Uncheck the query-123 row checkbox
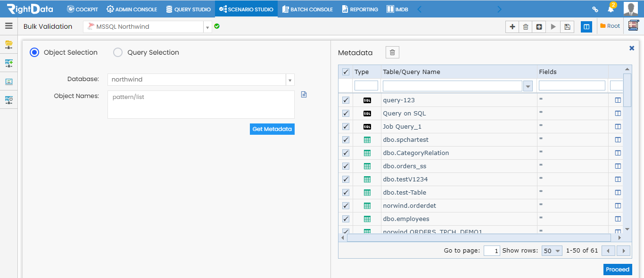 click(x=346, y=100)
